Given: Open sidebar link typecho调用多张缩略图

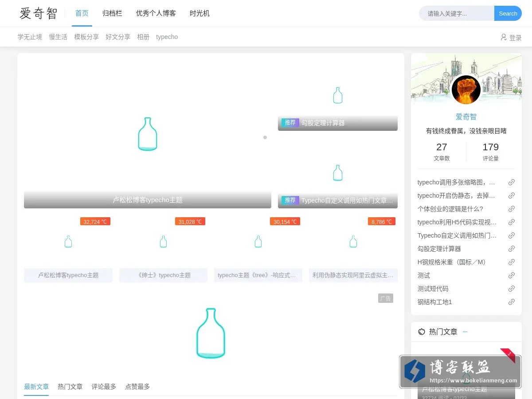Looking at the screenshot, I should pos(457,182).
